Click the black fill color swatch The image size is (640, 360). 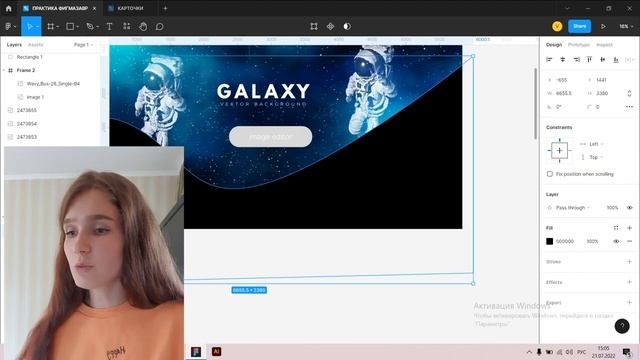pyautogui.click(x=550, y=241)
